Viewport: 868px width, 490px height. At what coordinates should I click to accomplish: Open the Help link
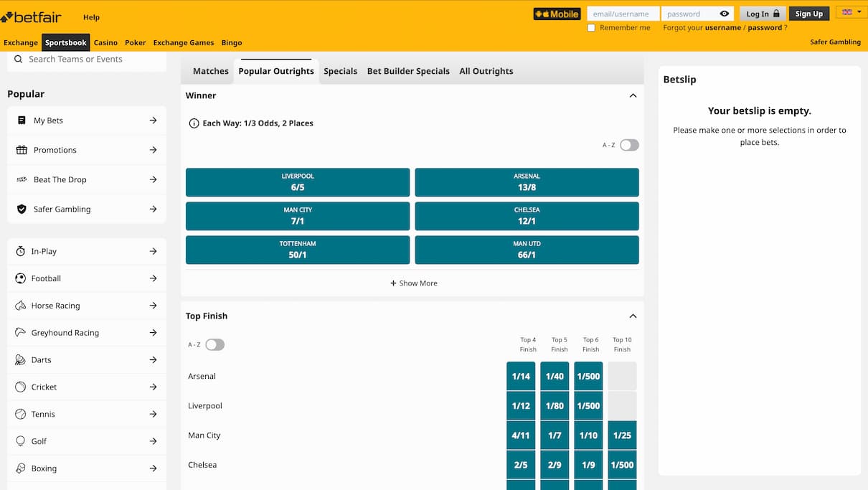click(x=91, y=17)
